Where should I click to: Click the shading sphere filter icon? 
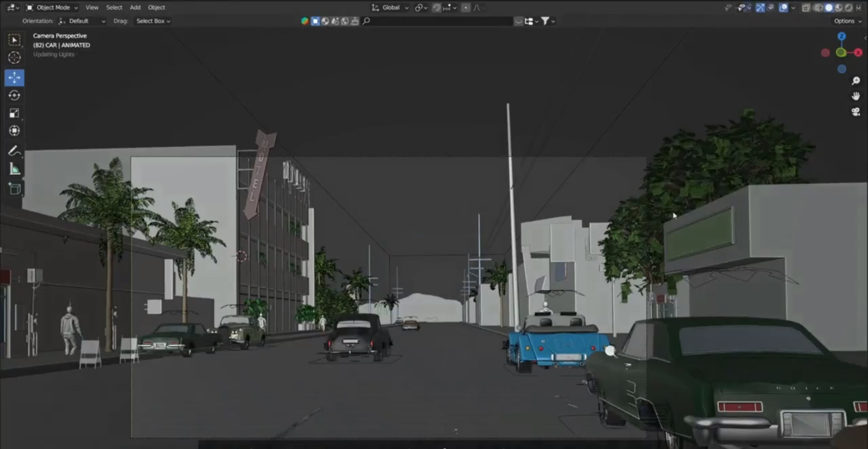tap(325, 21)
